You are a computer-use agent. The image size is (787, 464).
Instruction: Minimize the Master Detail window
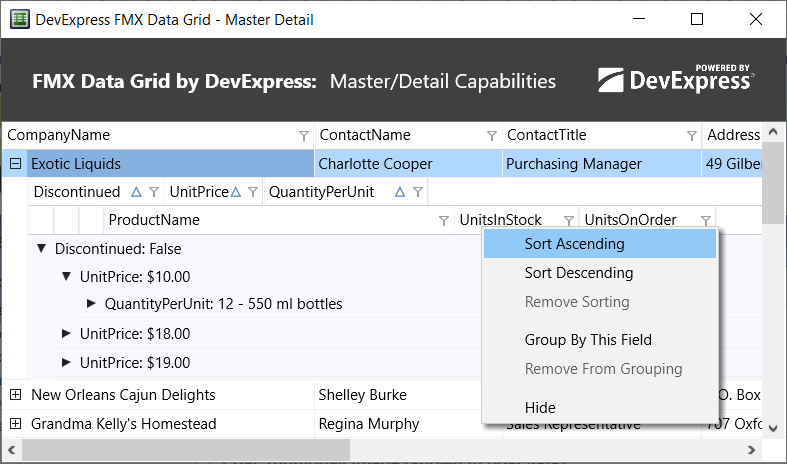click(639, 19)
